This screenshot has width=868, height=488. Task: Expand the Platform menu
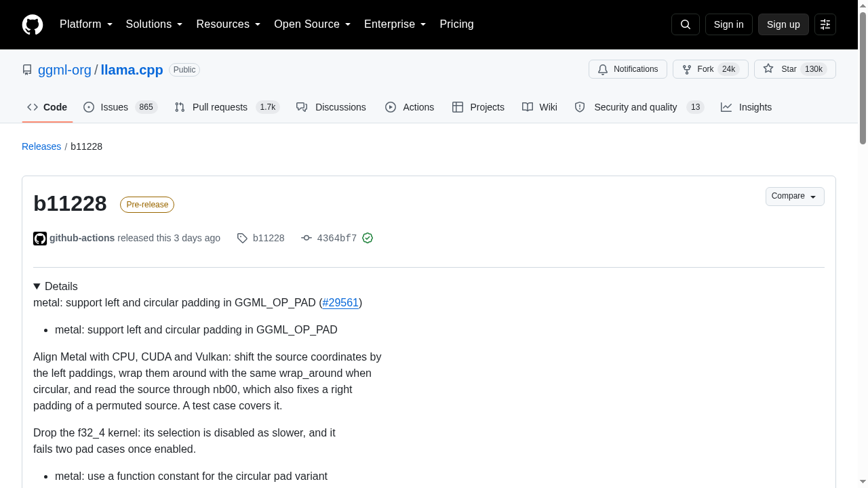[x=86, y=24]
